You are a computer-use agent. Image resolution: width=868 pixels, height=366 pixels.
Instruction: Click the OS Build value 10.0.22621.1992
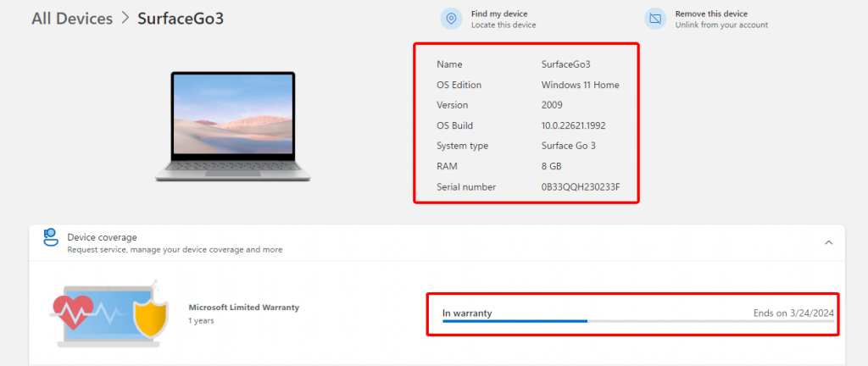pos(574,125)
